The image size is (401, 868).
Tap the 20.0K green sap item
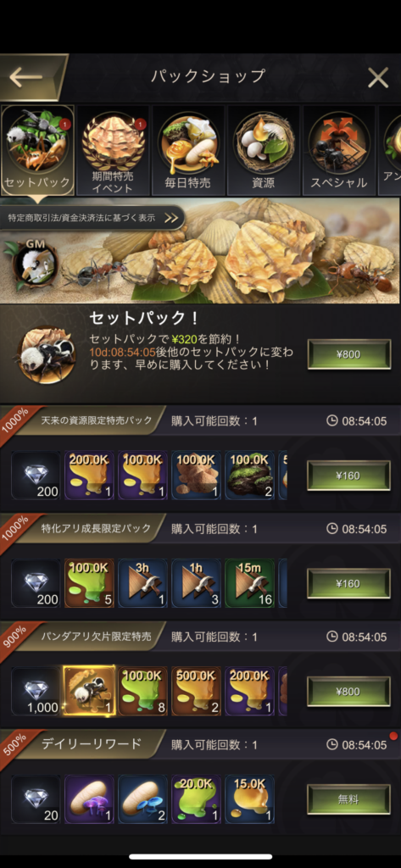click(x=196, y=799)
